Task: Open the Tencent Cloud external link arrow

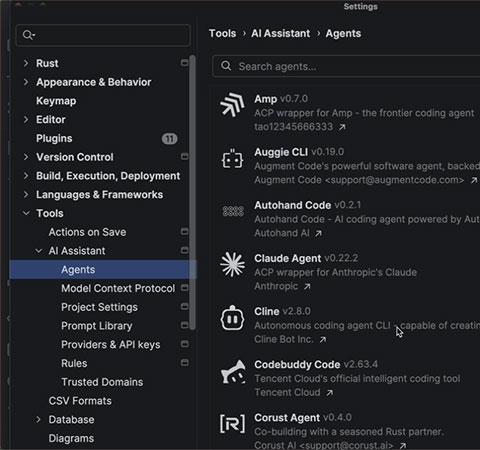Action: pyautogui.click(x=329, y=393)
